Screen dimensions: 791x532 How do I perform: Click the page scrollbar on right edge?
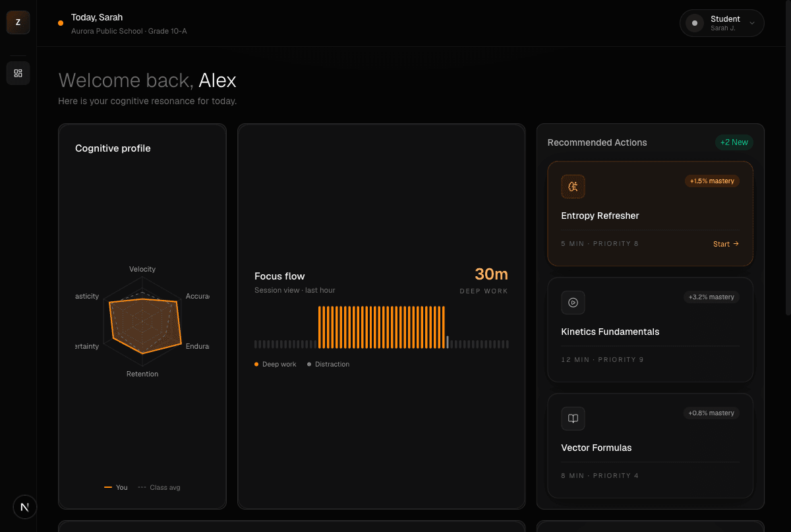coord(788,158)
